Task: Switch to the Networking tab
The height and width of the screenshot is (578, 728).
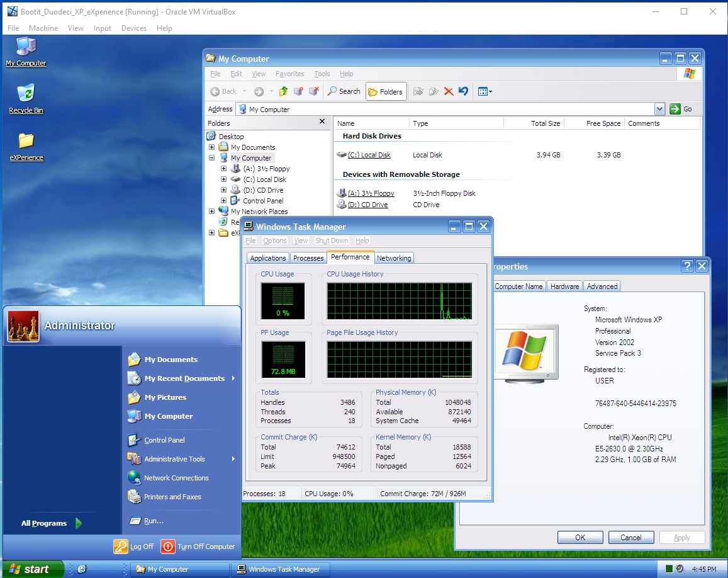Action: point(394,258)
